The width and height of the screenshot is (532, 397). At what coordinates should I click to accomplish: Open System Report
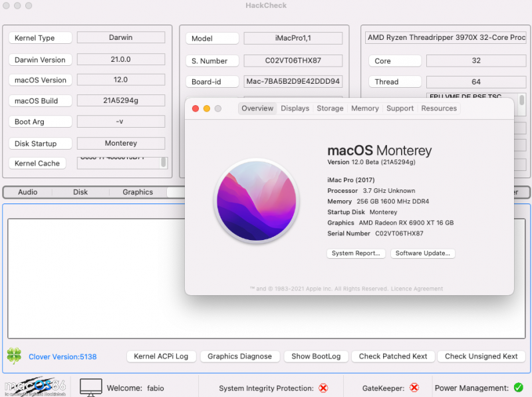coord(356,253)
